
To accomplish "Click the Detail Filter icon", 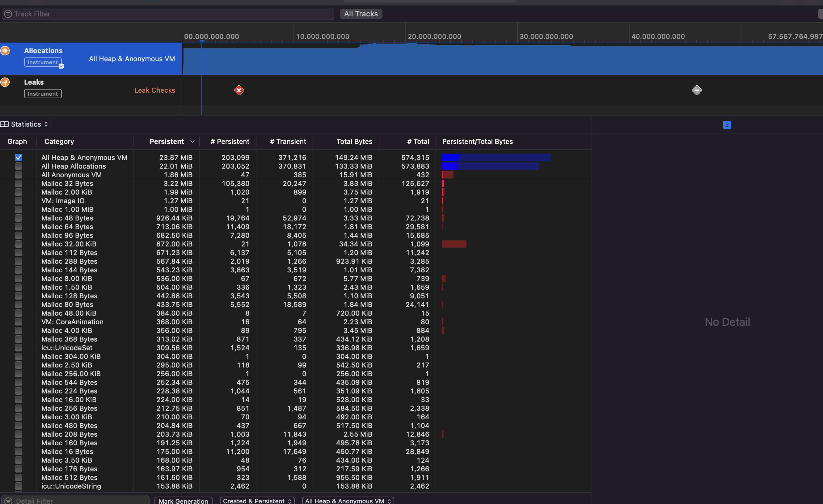I will click(8, 501).
